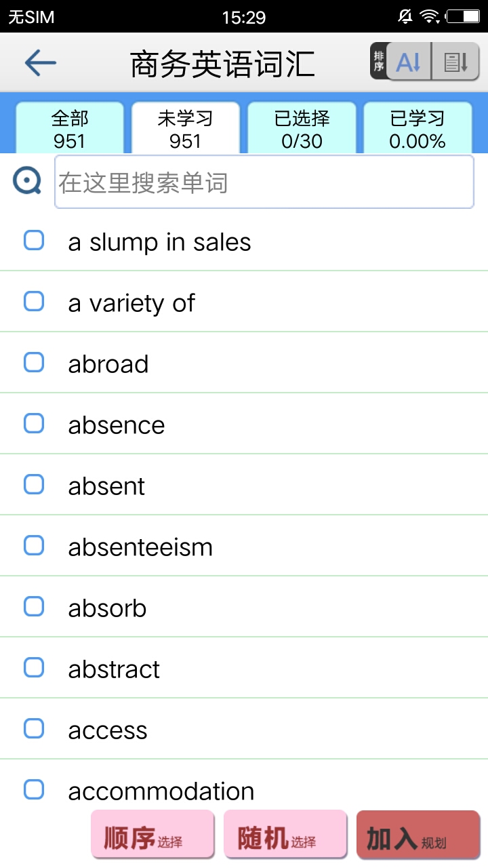
Task: Open the word "abstract" entry
Action: pyautogui.click(x=244, y=668)
